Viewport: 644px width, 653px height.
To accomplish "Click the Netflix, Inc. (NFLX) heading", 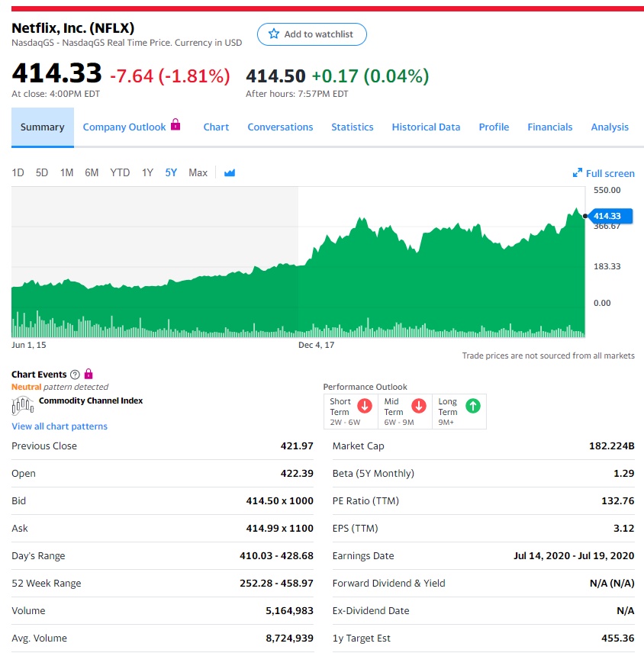I will pyautogui.click(x=73, y=28).
